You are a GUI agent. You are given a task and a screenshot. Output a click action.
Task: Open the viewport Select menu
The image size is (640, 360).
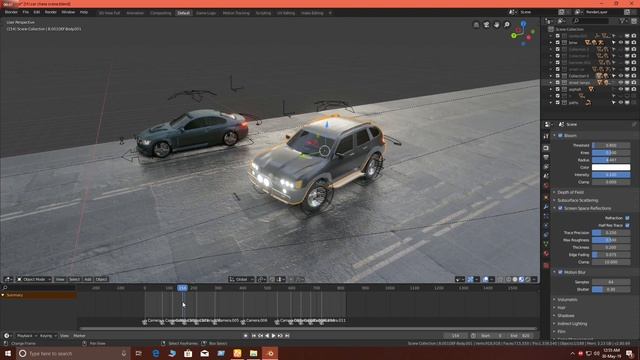[x=74, y=279]
